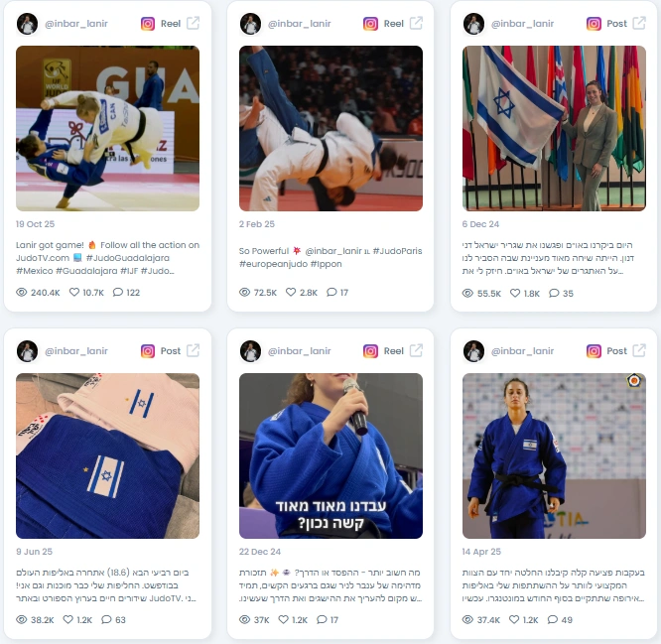The width and height of the screenshot is (661, 644).
Task: Open external link icon on 22 Dec 24 reel
Action: tap(416, 350)
